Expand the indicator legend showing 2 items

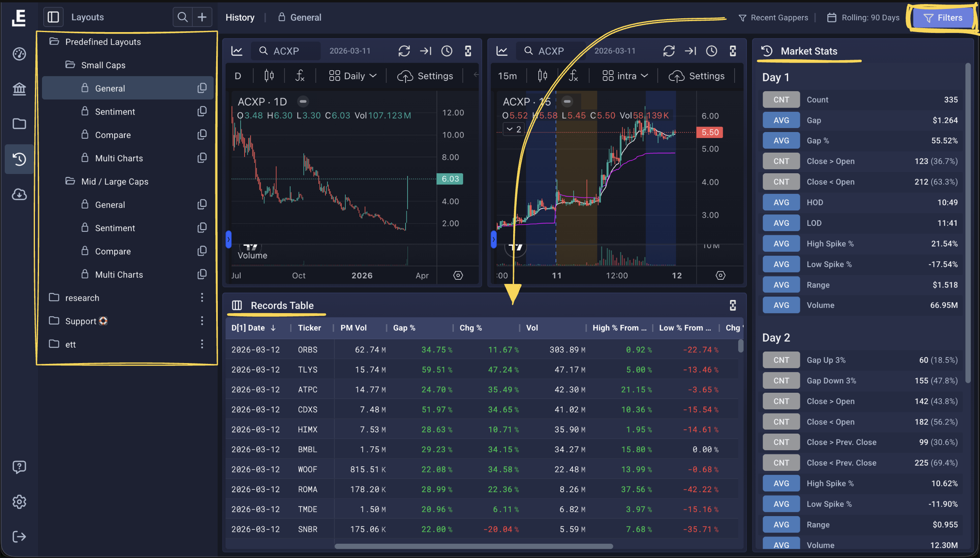pyautogui.click(x=513, y=129)
